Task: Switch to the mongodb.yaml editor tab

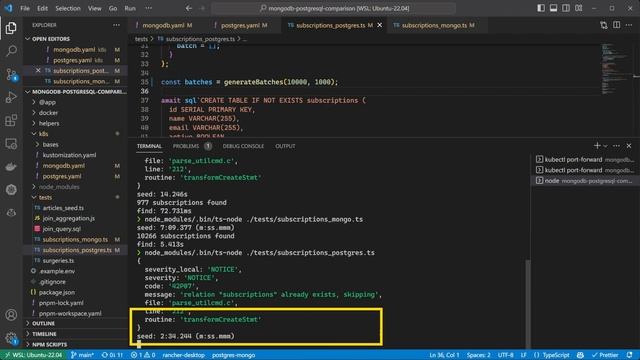Action: [163, 25]
